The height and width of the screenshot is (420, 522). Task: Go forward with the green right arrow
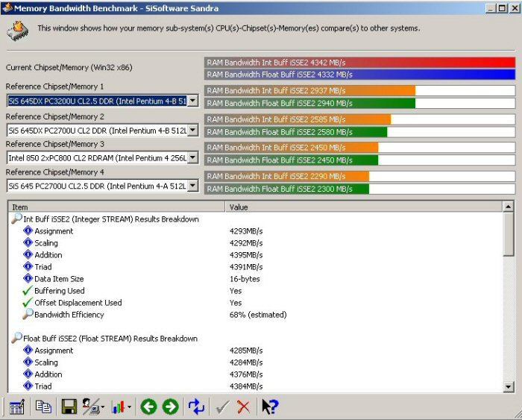coord(171,407)
